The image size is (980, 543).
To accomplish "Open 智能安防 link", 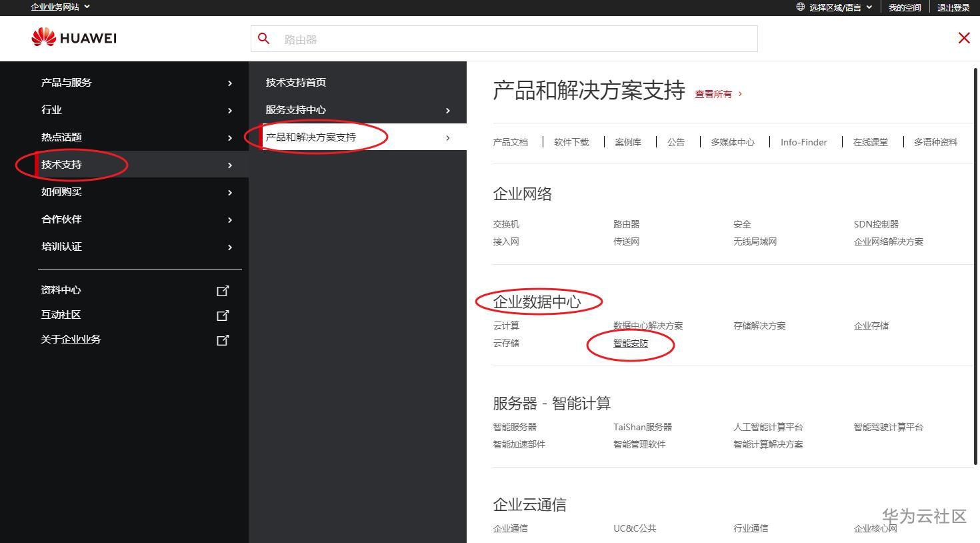I will (x=631, y=343).
